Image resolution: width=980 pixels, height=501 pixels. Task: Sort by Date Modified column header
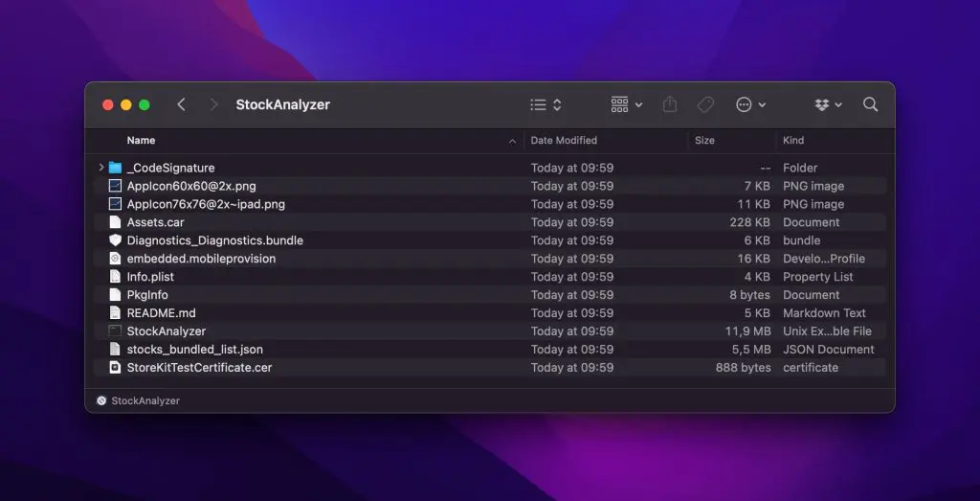coord(564,140)
